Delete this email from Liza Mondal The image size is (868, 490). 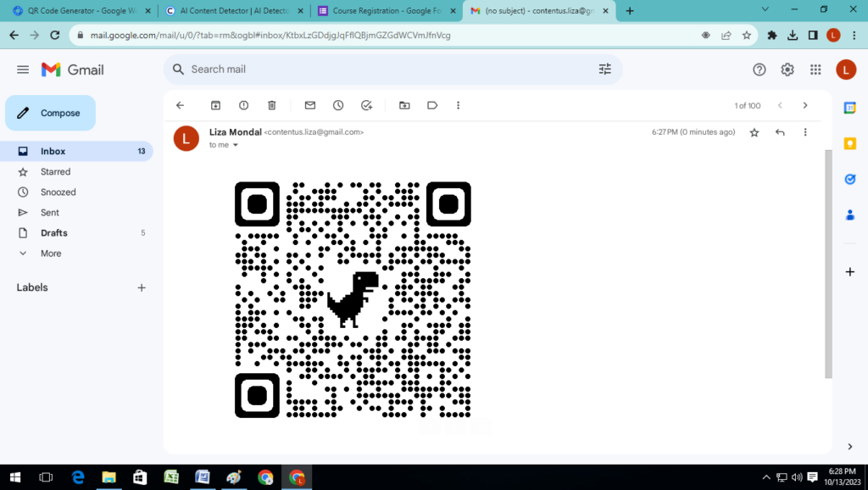271,105
